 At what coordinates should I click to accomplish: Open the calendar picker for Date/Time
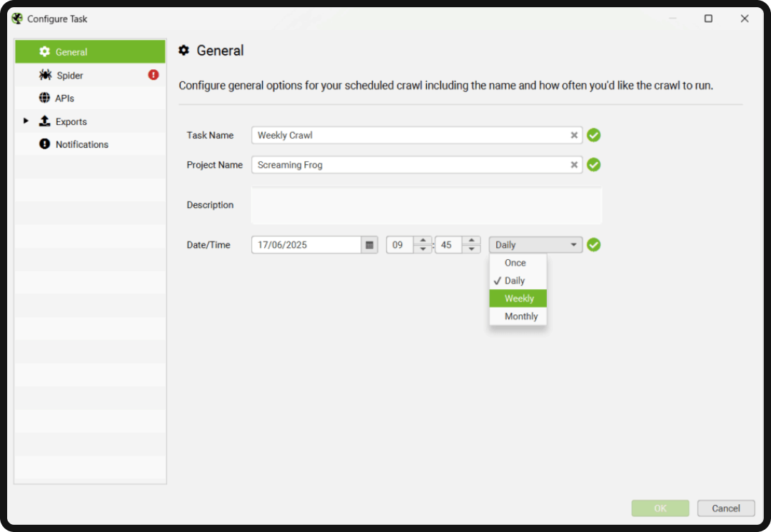(x=369, y=245)
